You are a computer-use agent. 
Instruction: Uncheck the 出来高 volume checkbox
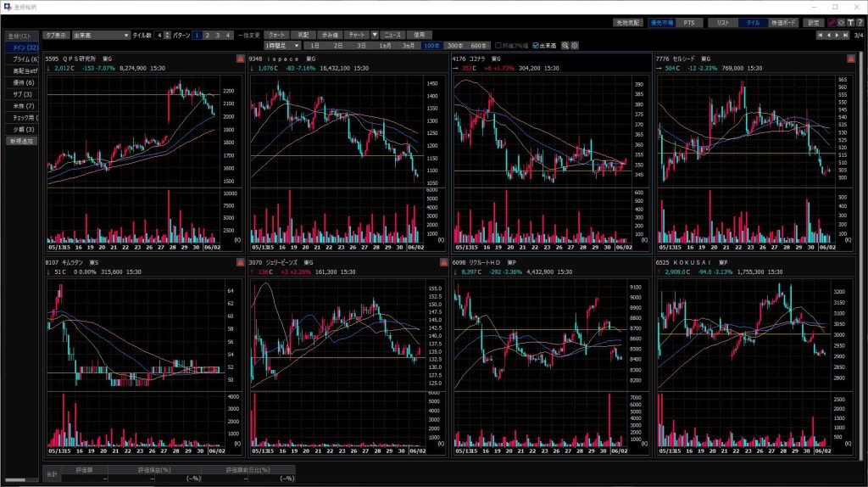click(x=536, y=45)
